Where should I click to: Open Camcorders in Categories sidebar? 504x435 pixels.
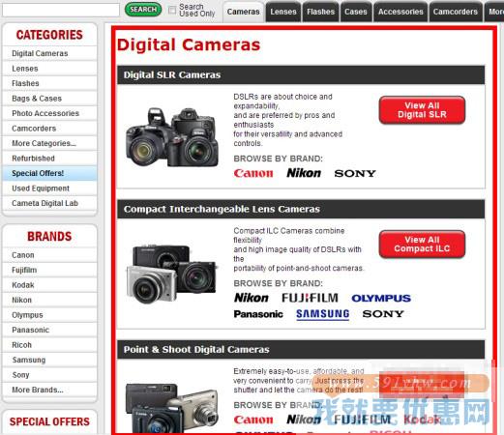(x=49, y=129)
